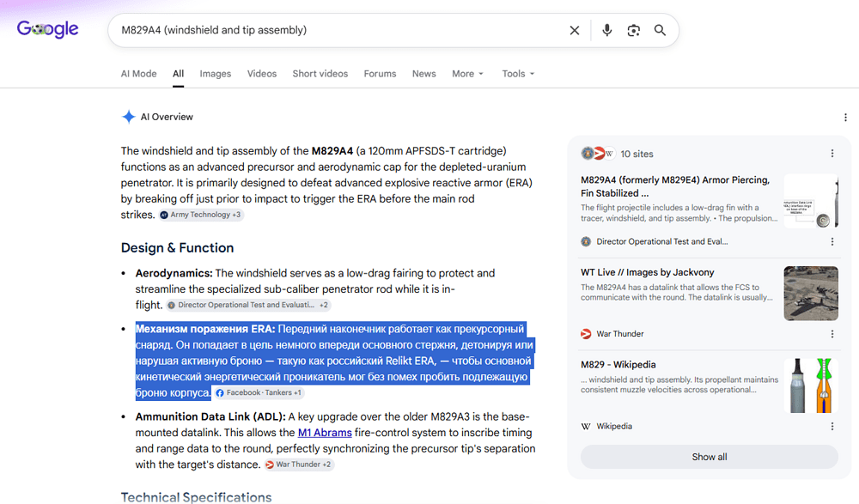Open the WT Live // Images by Jackvony result
The height and width of the screenshot is (504, 859).
[648, 272]
